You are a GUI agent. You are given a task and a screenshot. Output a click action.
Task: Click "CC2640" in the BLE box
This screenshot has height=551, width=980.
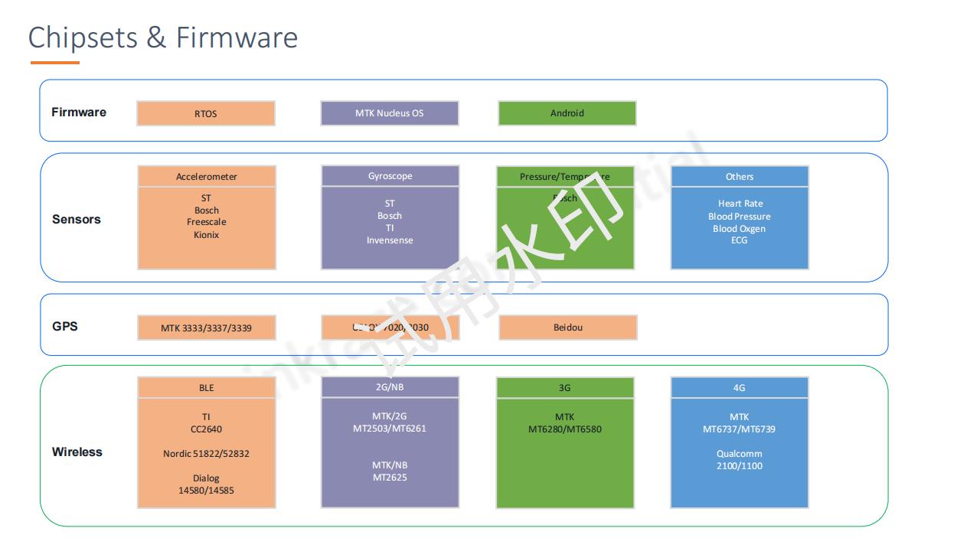point(207,429)
